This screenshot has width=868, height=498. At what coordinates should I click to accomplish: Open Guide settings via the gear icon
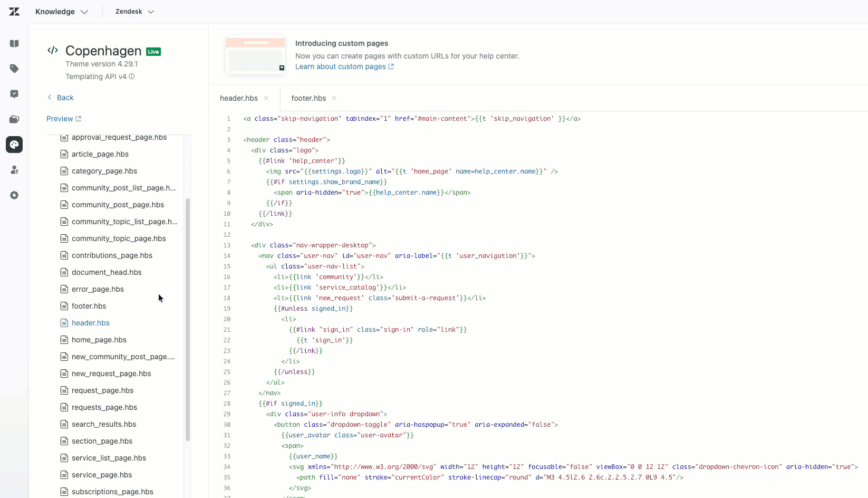click(x=14, y=195)
